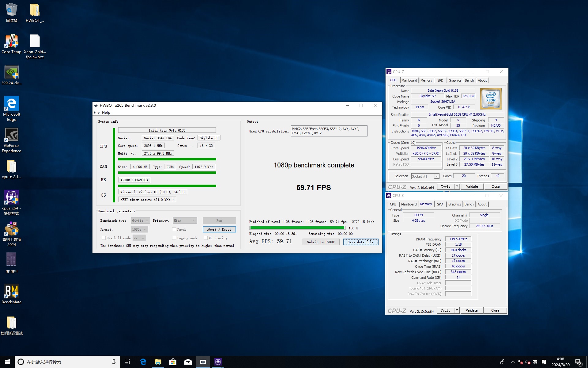This screenshot has height=368, width=588.
Task: Launch the cpuz_x64 shortcut icon
Action: point(11,202)
